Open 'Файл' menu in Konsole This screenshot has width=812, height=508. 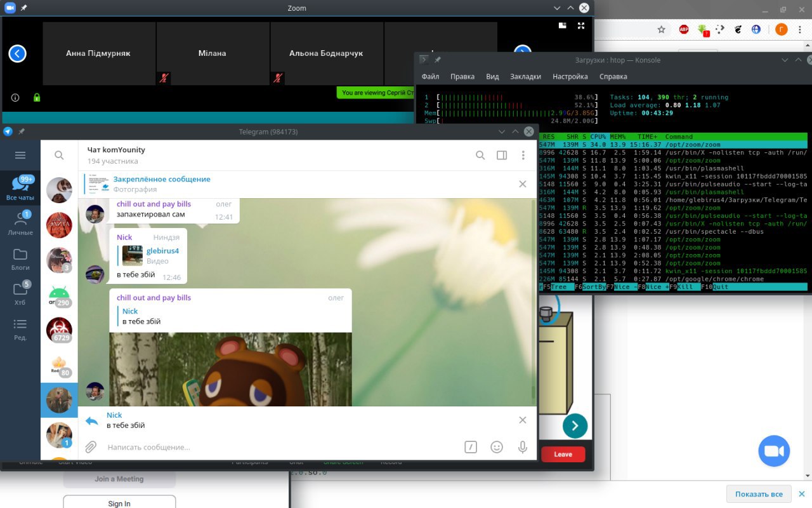pos(430,76)
